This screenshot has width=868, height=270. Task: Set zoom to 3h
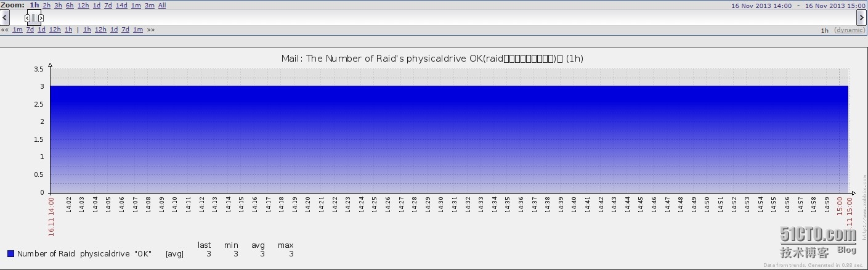click(x=58, y=6)
